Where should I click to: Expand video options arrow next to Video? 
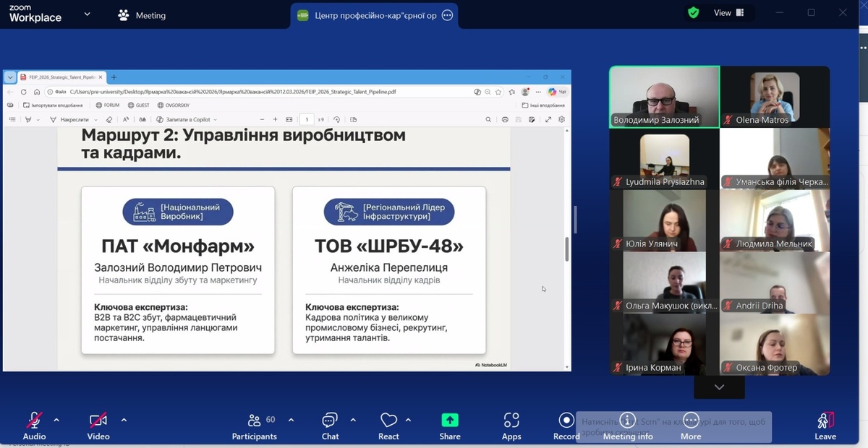pyautogui.click(x=124, y=420)
